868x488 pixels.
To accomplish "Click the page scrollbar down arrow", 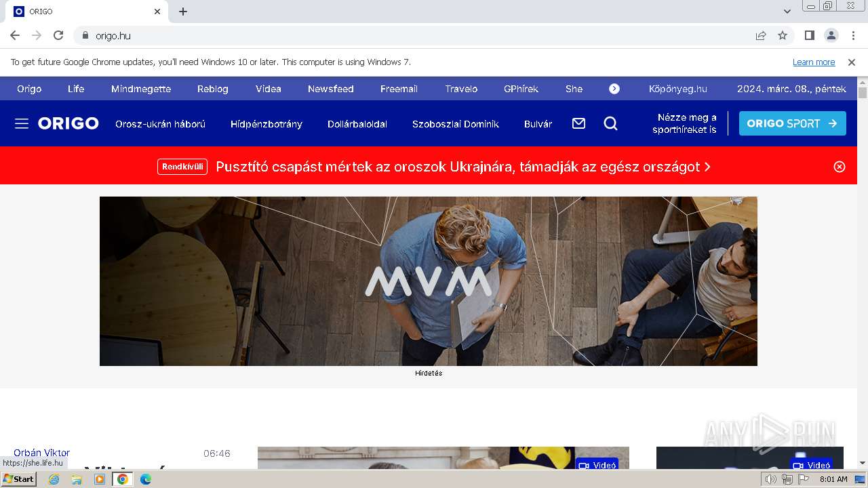I will pyautogui.click(x=863, y=463).
